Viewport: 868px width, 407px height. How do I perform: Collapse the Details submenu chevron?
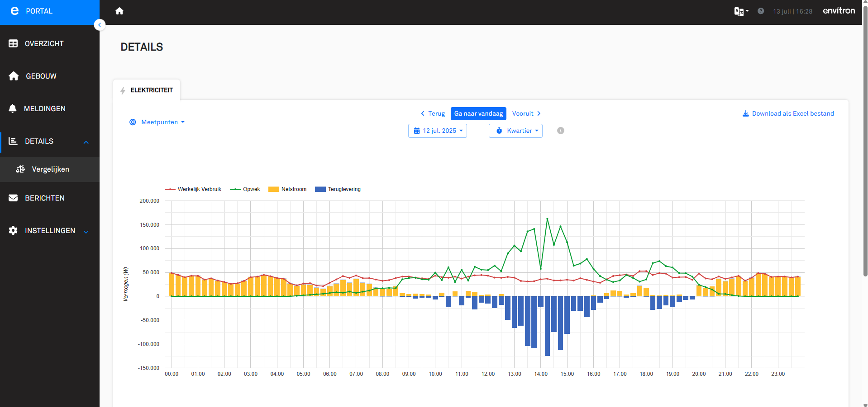[86, 142]
